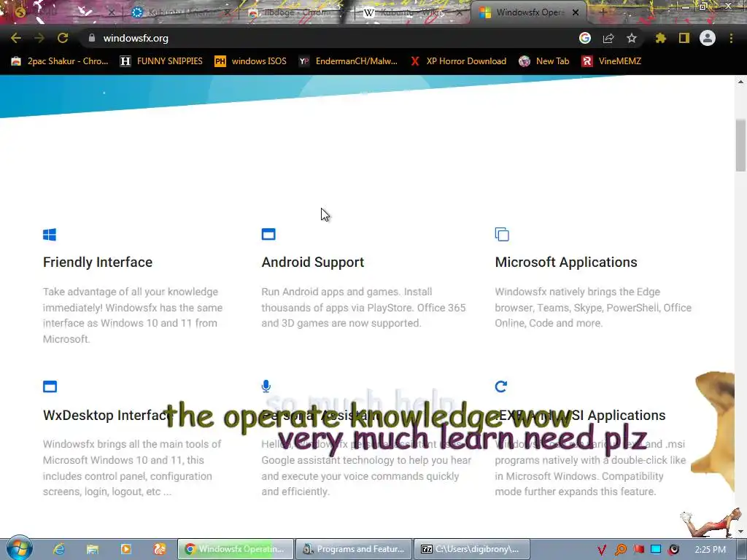
Task: Switch to Windowsfx Chrome taskbar button
Action: [236, 549]
